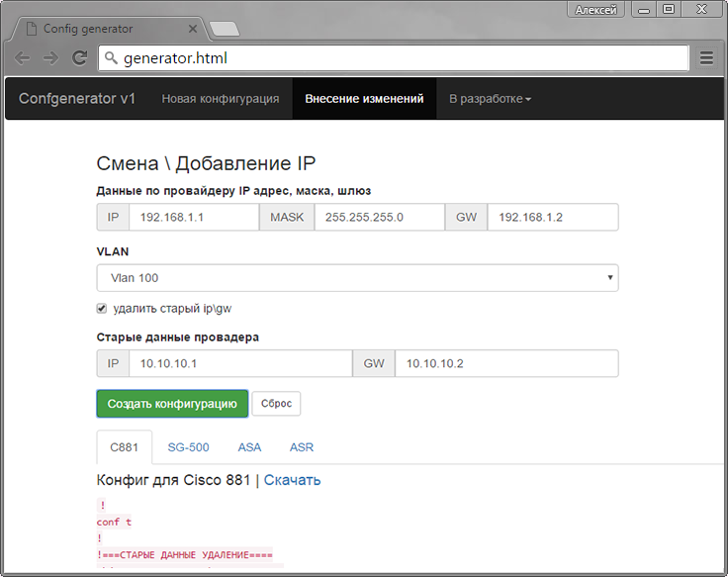Screen dimensions: 728x577
Task: Close the Config generator tab
Action: pos(193,29)
